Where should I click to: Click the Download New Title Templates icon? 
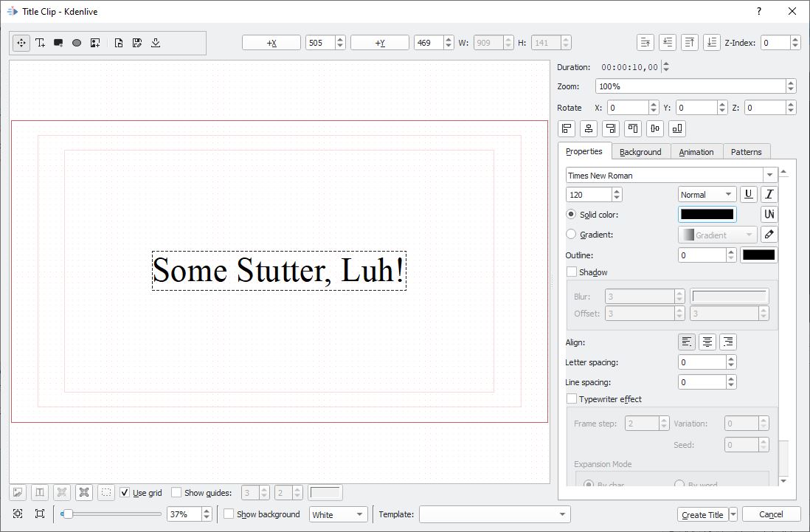coord(156,43)
